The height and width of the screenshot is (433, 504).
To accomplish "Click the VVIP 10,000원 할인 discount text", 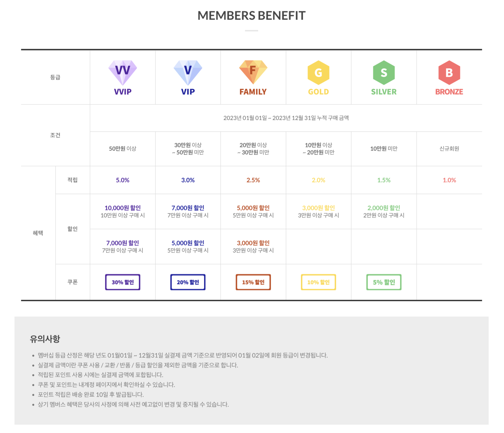I will tap(123, 208).
